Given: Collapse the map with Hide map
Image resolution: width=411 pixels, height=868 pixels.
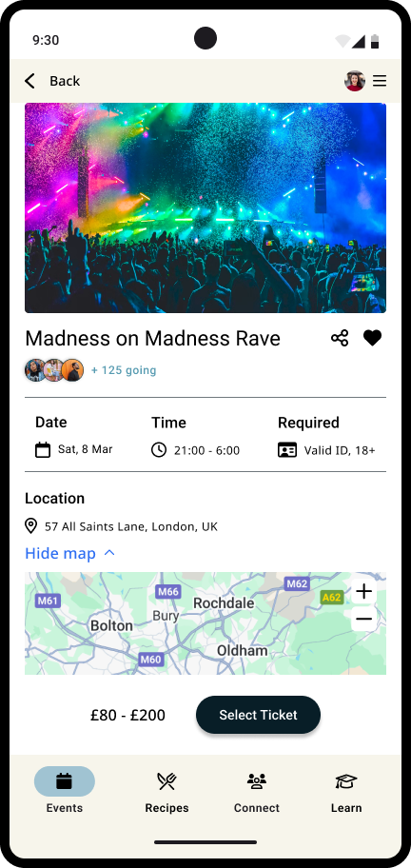Looking at the screenshot, I should coord(60,553).
